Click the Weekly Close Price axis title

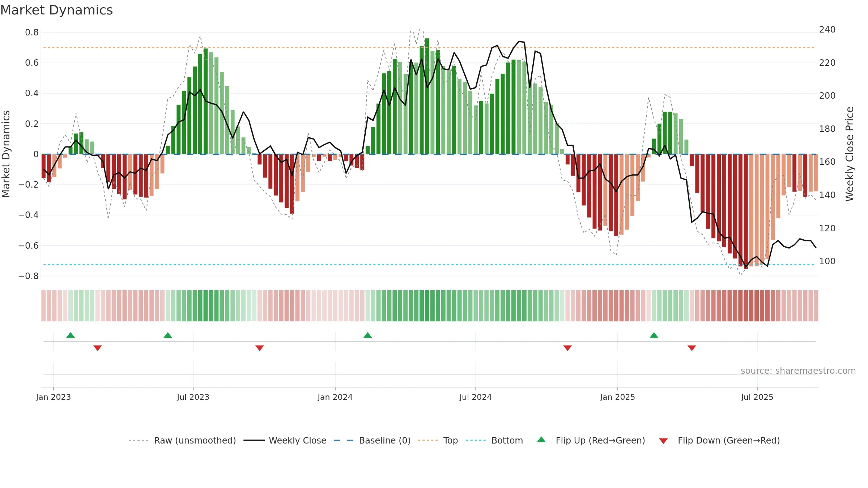tap(850, 154)
